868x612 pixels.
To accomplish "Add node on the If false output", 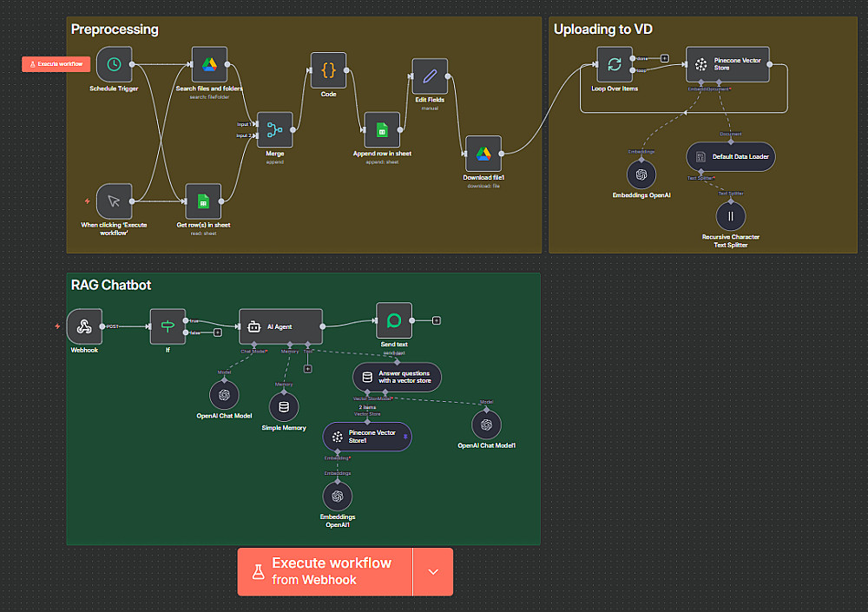I will [218, 332].
